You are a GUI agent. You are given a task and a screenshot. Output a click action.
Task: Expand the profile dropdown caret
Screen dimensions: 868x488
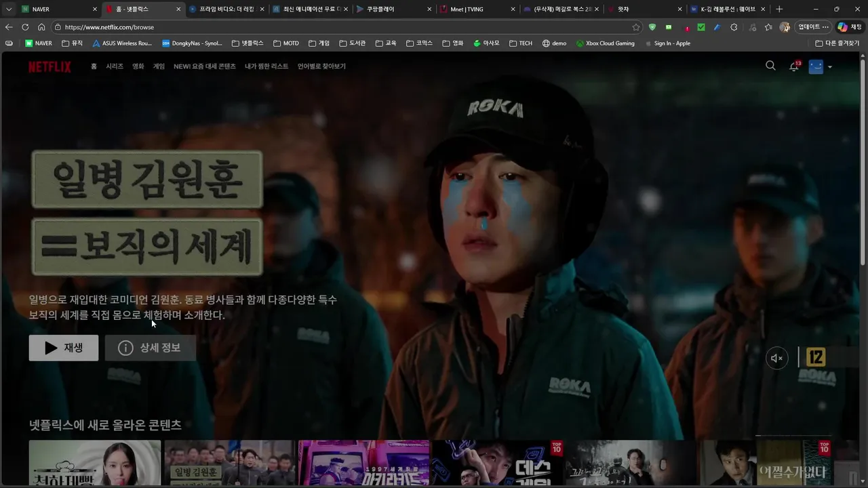click(x=830, y=67)
